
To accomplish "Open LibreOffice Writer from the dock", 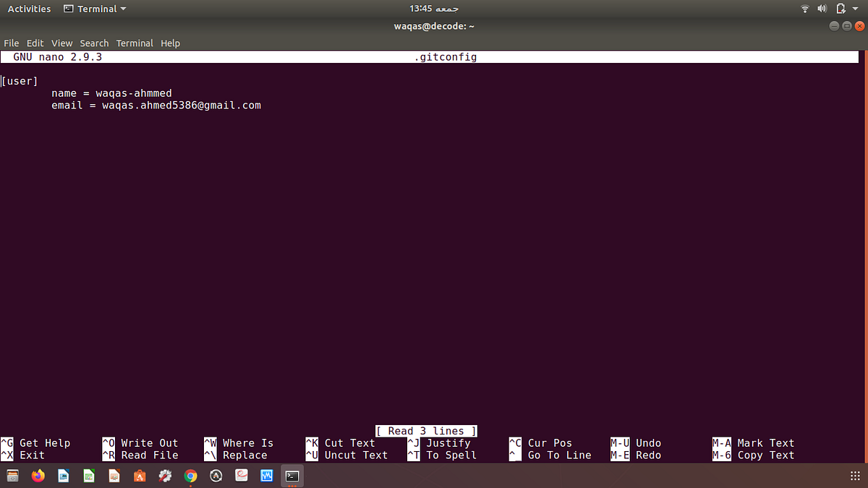I will (x=64, y=476).
